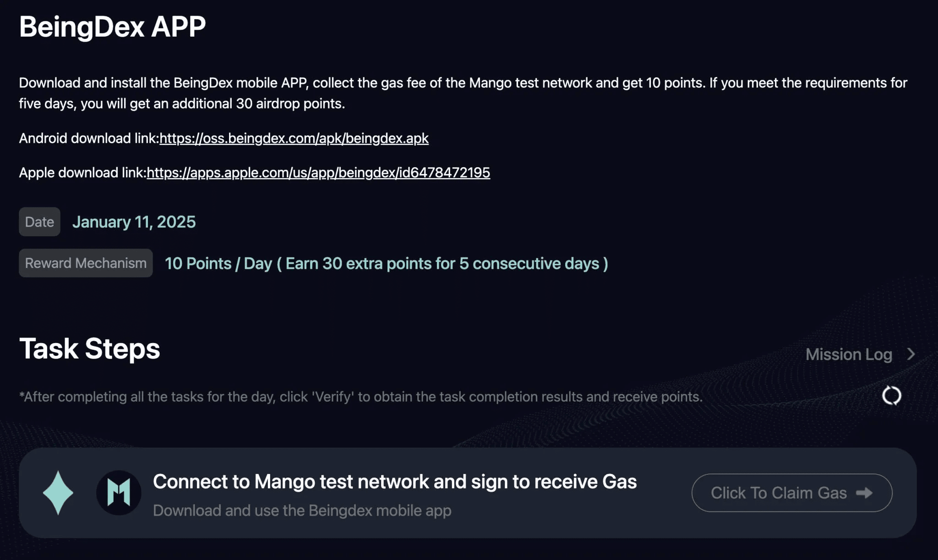Click the Date label badge

click(x=39, y=222)
